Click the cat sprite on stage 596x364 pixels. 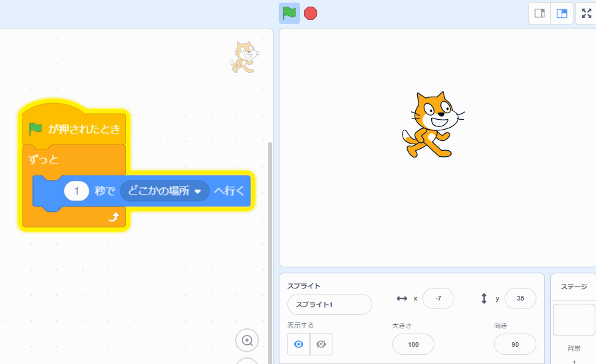(x=433, y=124)
